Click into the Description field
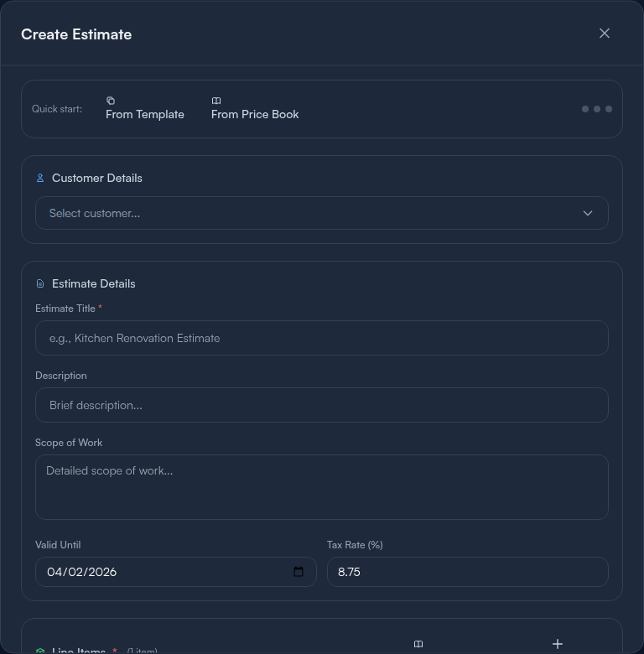Screen dimensions: 644x654 322,405
